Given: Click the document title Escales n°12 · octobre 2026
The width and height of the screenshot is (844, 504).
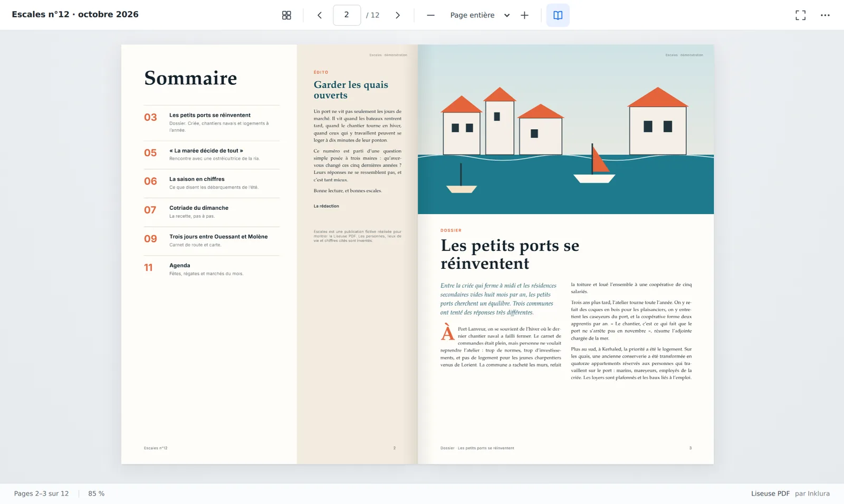Looking at the screenshot, I should [x=75, y=14].
